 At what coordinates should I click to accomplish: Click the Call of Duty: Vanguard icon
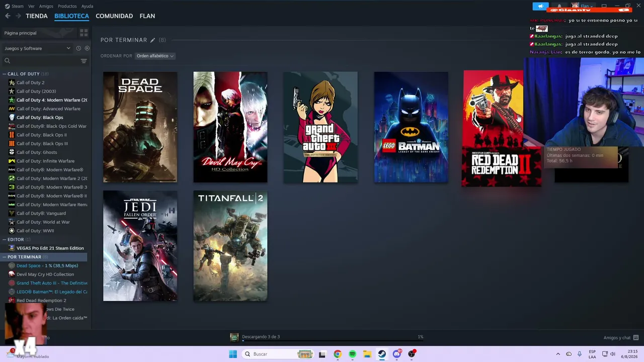coord(12,213)
